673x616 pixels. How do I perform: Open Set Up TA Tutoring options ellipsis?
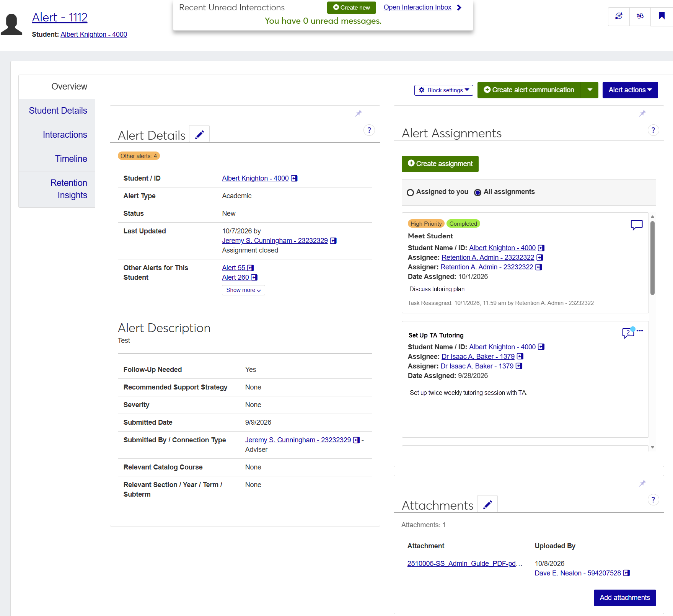tap(640, 331)
